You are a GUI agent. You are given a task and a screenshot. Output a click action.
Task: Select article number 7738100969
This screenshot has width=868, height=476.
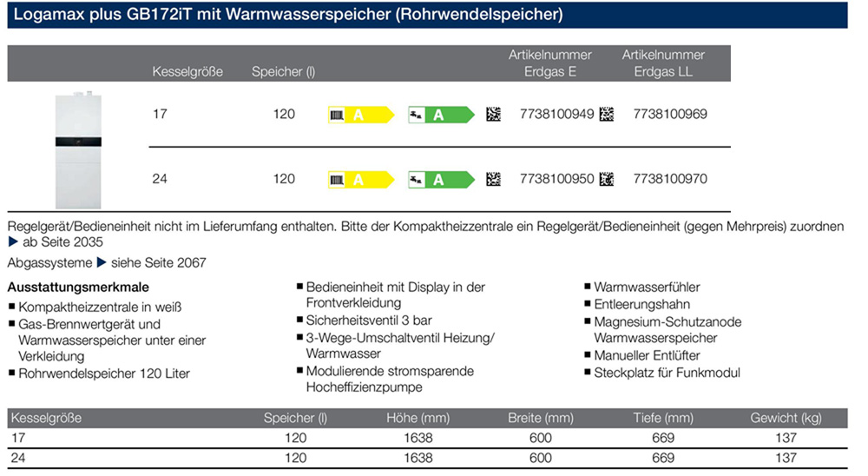click(670, 114)
